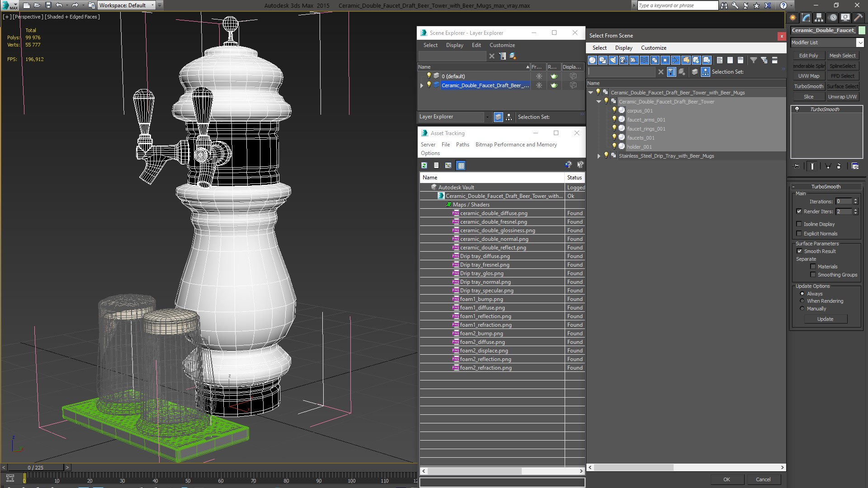
Task: Open the Layer Explorer dropdown
Action: point(487,117)
